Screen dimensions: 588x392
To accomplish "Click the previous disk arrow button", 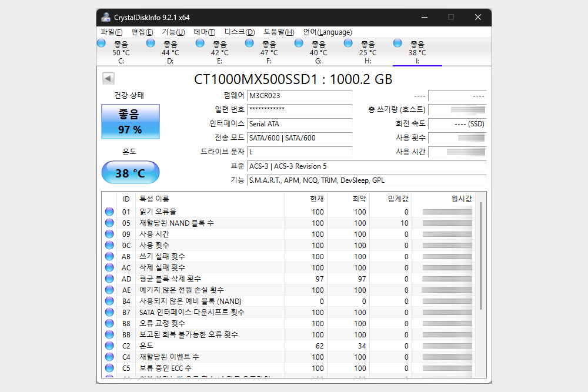I will [x=108, y=78].
